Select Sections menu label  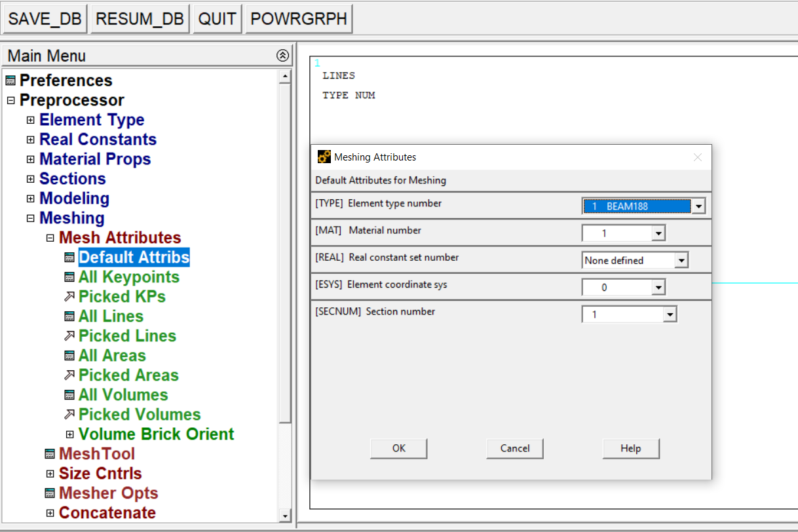tap(72, 179)
